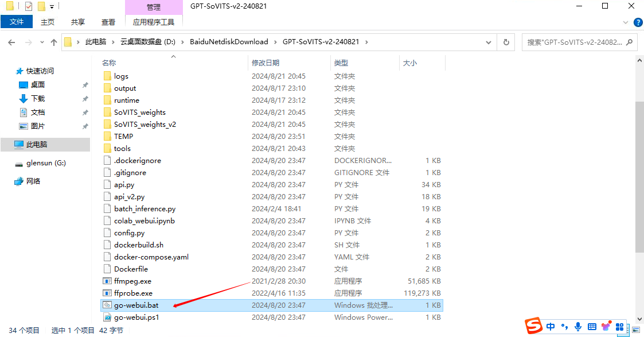Open the blue Help icon

click(x=638, y=22)
